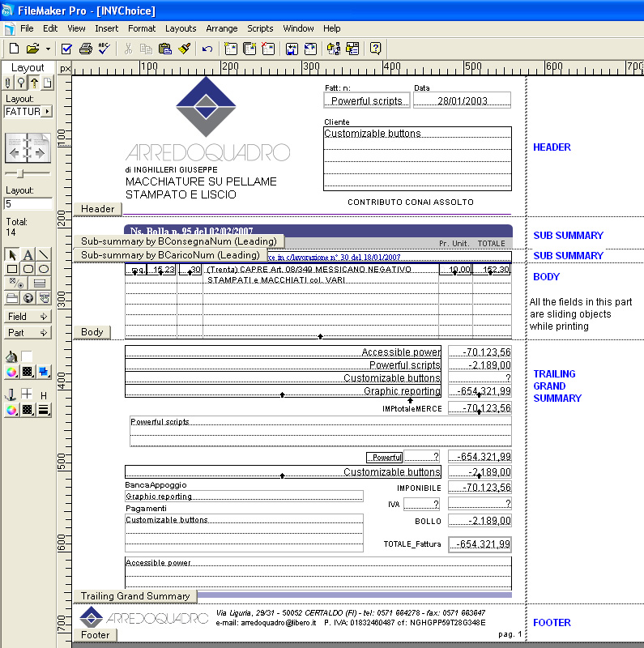
Task: Select the Web Viewer globe tool
Action: coord(28,298)
